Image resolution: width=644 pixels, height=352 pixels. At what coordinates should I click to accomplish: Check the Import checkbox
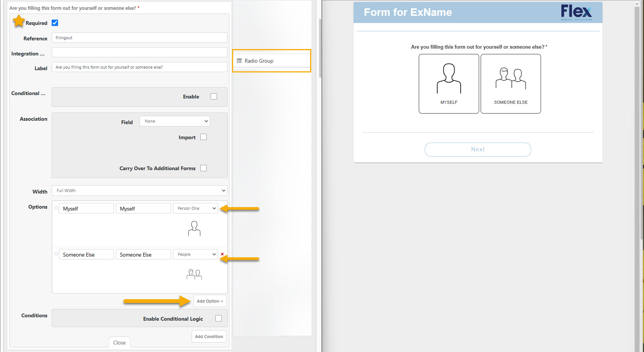click(204, 137)
